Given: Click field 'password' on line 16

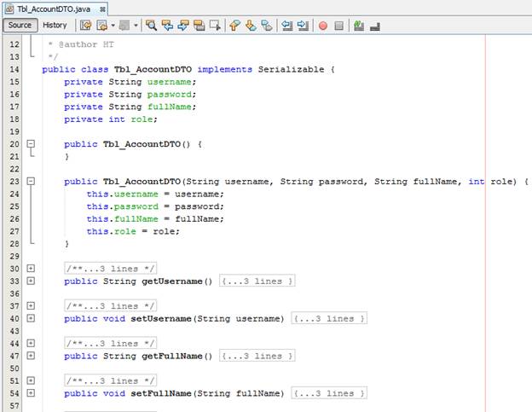Looking at the screenshot, I should 170,95.
